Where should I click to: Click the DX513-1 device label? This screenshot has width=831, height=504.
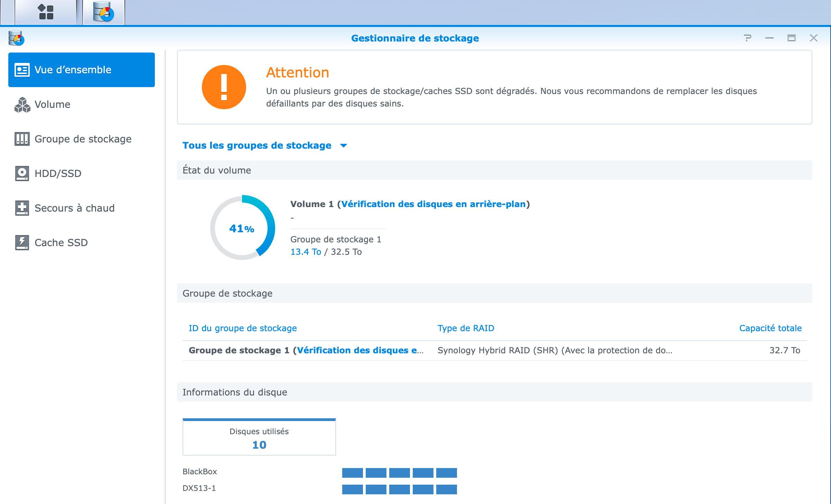click(199, 488)
